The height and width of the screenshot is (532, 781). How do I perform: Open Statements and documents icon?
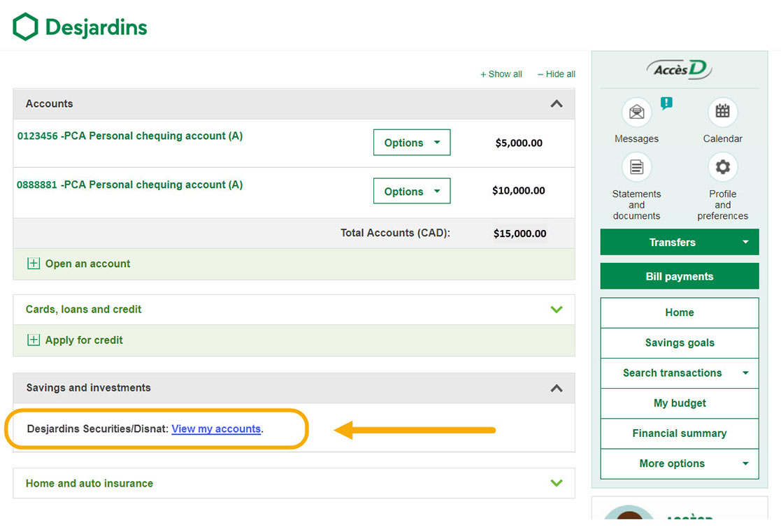[x=636, y=167]
